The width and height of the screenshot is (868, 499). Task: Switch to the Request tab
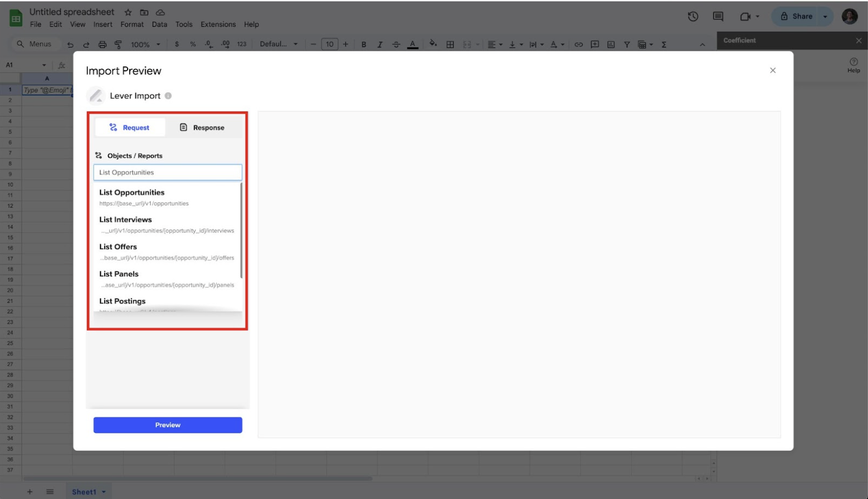pyautogui.click(x=130, y=128)
